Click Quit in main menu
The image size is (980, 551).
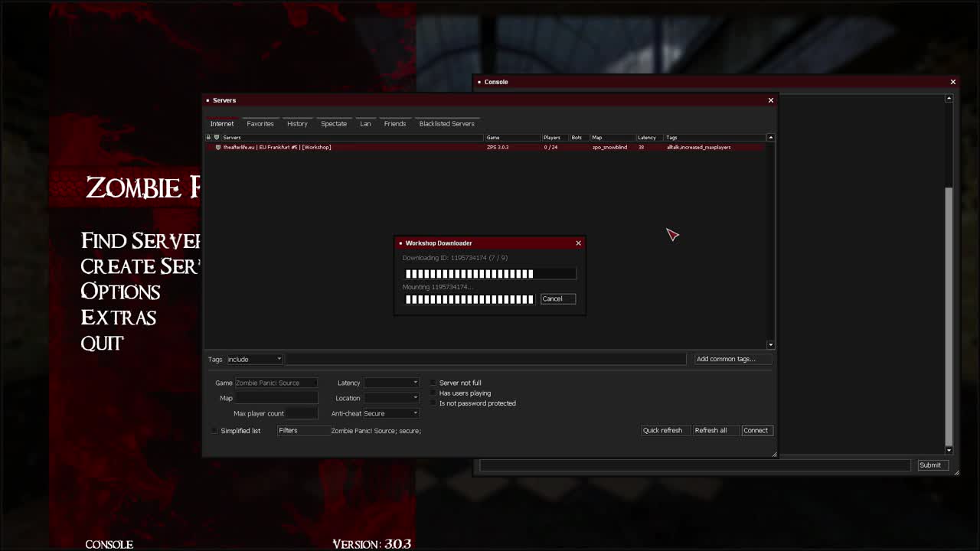pyautogui.click(x=102, y=344)
